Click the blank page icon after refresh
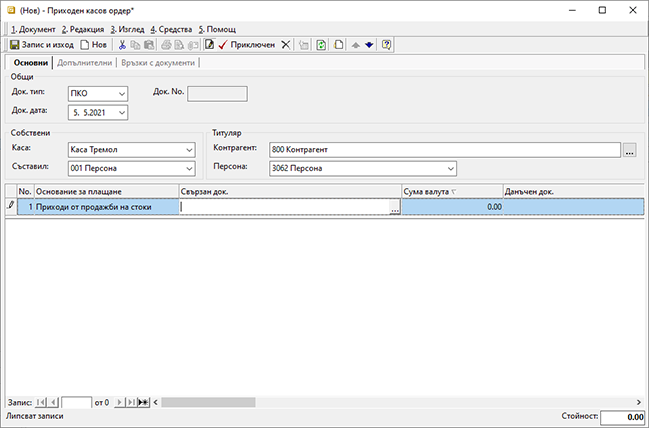This screenshot has width=649, height=428. pyautogui.click(x=339, y=45)
